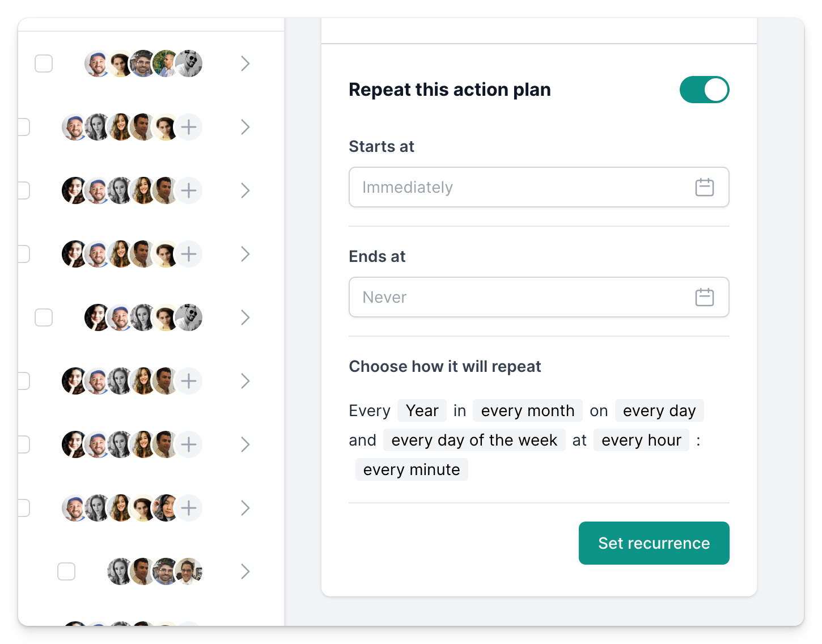Click plus icon in fourth avatar row
This screenshot has height=644, width=822.
(189, 254)
